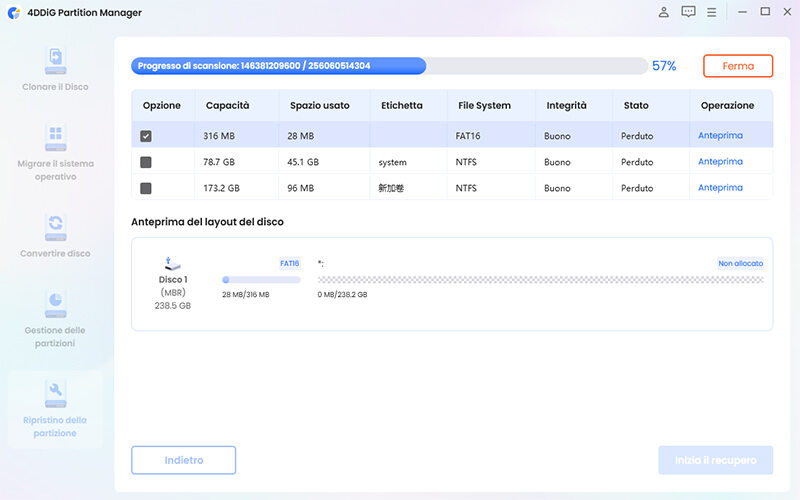Check the 78.7 GB system partition checkbox

click(x=146, y=162)
